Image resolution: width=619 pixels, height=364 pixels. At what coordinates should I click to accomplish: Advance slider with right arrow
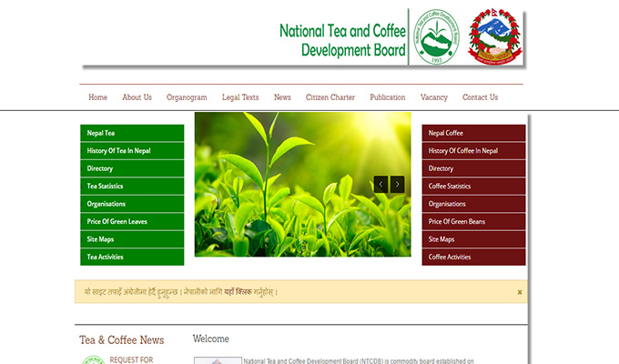[x=397, y=184]
